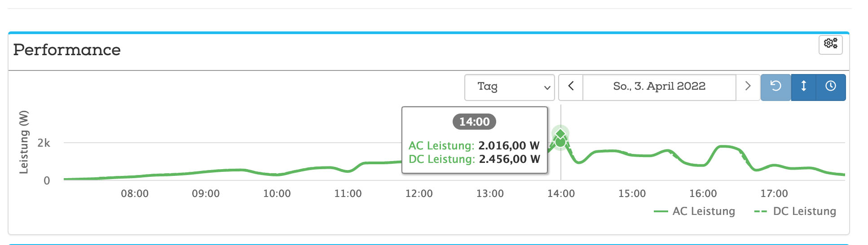This screenshot has width=868, height=245.
Task: Open date picker showing So., 3. April 2022
Action: tap(659, 87)
